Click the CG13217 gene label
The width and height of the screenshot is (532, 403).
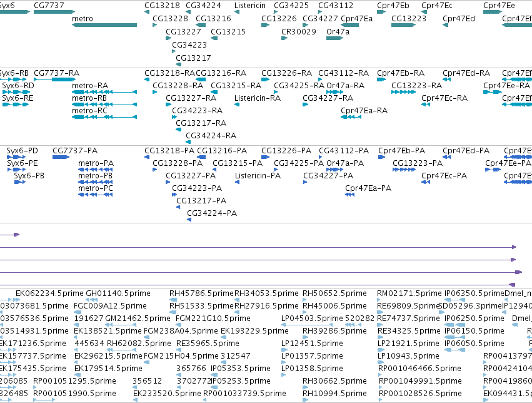pyautogui.click(x=193, y=58)
